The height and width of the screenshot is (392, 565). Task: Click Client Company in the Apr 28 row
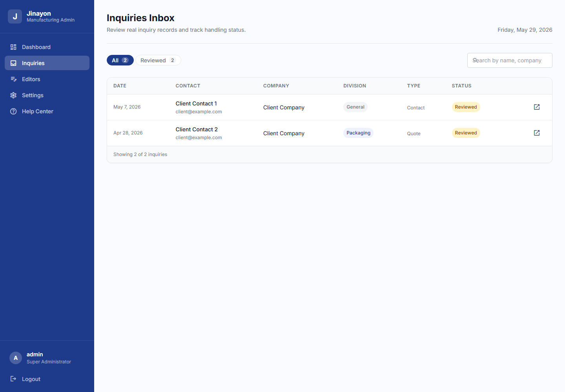click(x=284, y=133)
